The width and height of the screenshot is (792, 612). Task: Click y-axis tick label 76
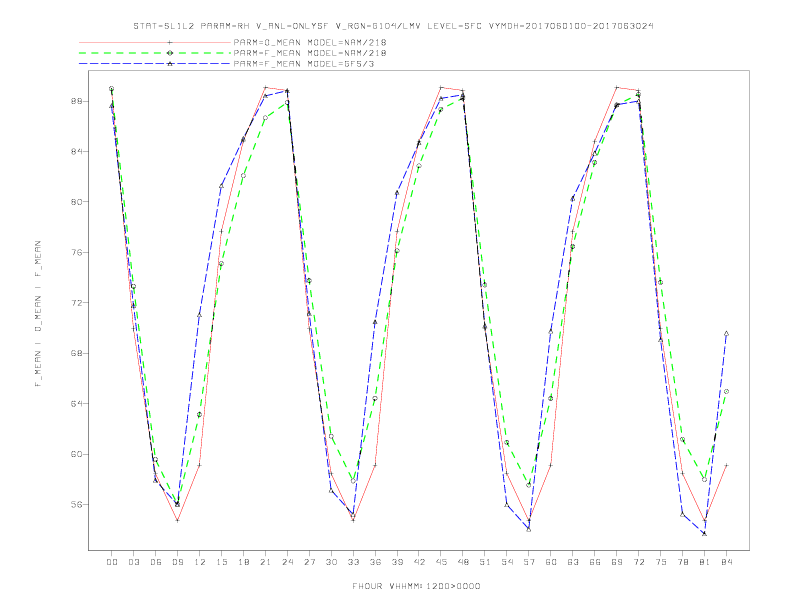point(77,252)
